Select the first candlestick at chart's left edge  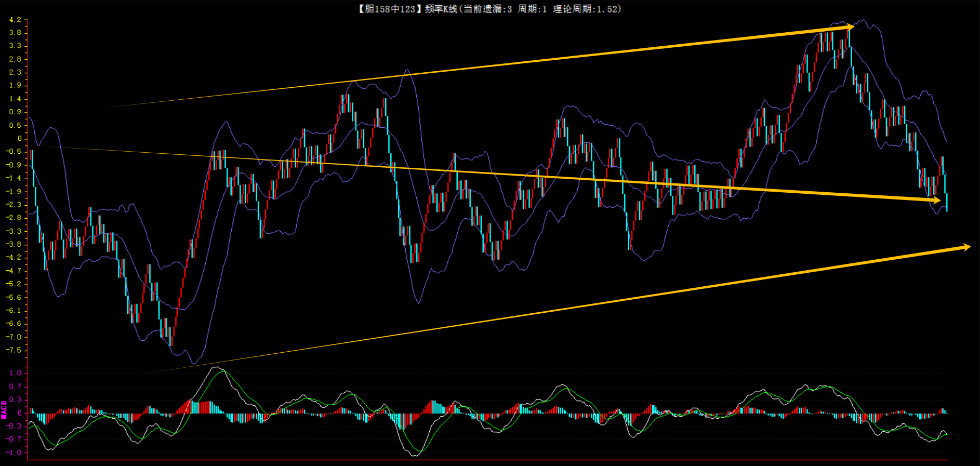point(32,158)
